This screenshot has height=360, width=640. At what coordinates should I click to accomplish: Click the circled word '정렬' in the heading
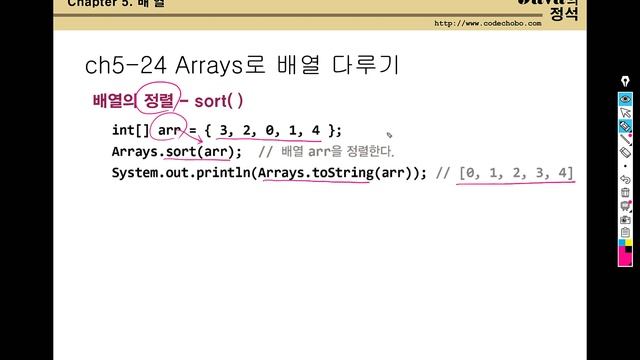159,100
